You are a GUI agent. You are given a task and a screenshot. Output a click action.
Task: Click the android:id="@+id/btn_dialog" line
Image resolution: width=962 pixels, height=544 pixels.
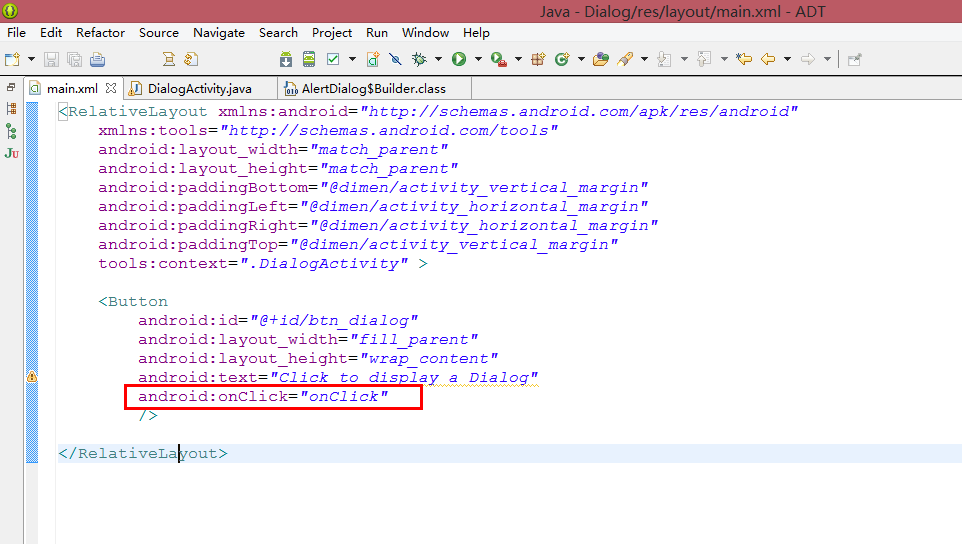[278, 320]
